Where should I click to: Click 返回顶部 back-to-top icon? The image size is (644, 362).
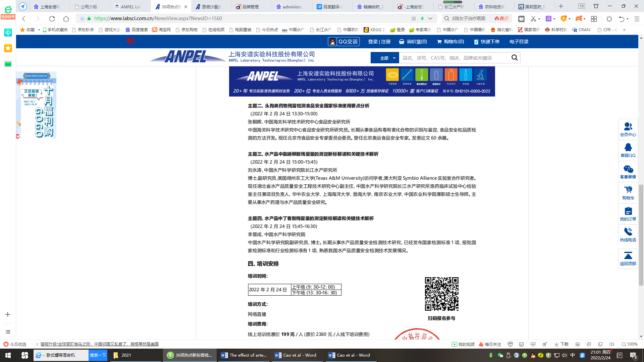[x=628, y=258]
